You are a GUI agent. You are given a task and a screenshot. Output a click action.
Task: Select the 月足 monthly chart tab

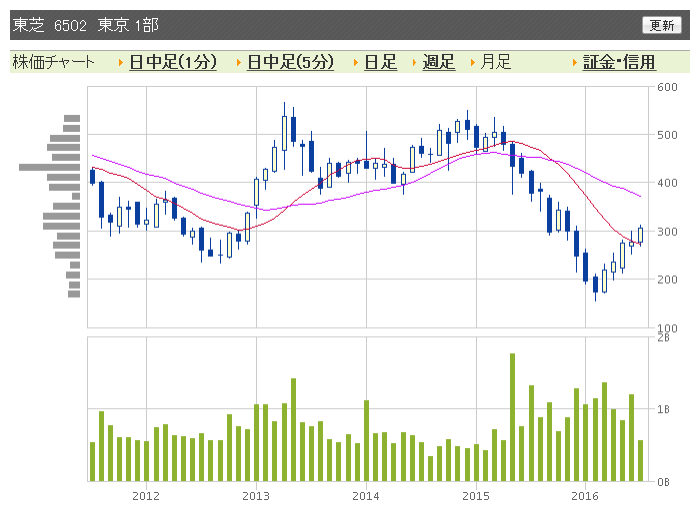pos(495,62)
